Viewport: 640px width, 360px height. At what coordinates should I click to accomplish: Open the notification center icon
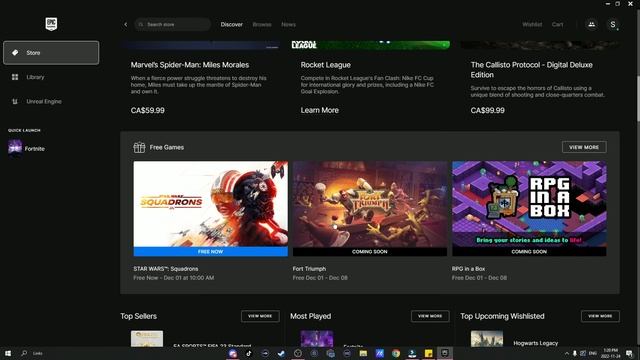tap(629, 353)
